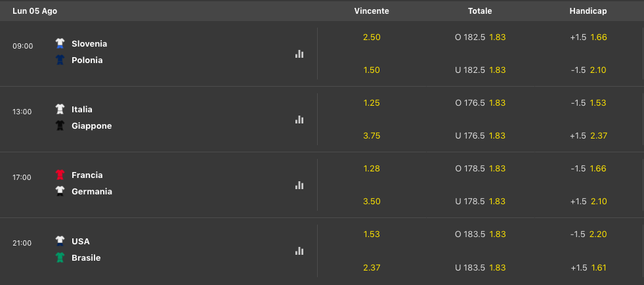Click the Lun 05 Ago date header
The width and height of the screenshot is (644, 285).
35,11
